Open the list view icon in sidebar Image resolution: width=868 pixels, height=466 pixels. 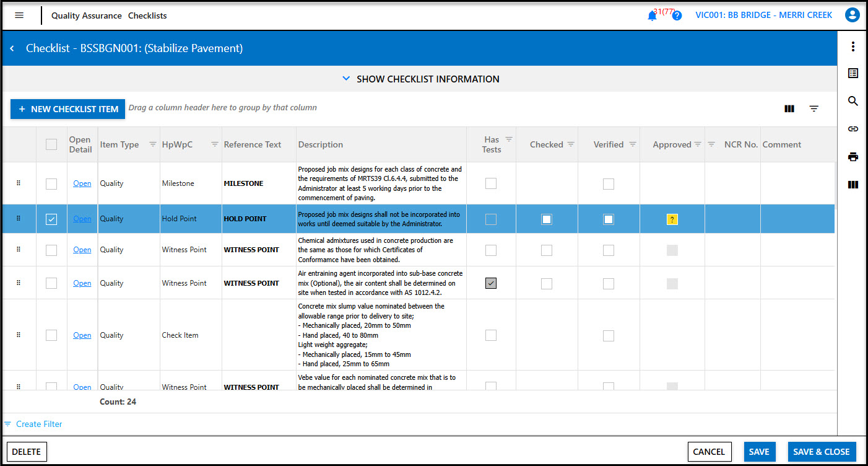click(853, 73)
